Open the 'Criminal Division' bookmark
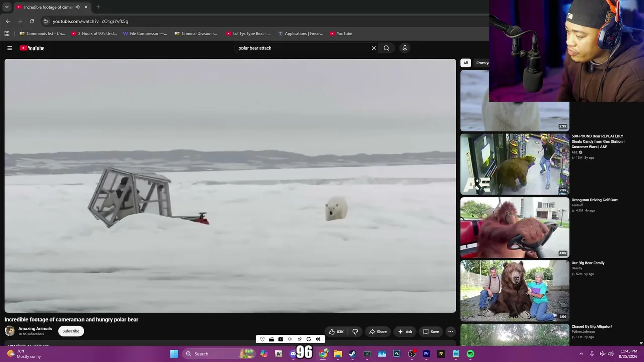644x362 pixels. point(196,34)
